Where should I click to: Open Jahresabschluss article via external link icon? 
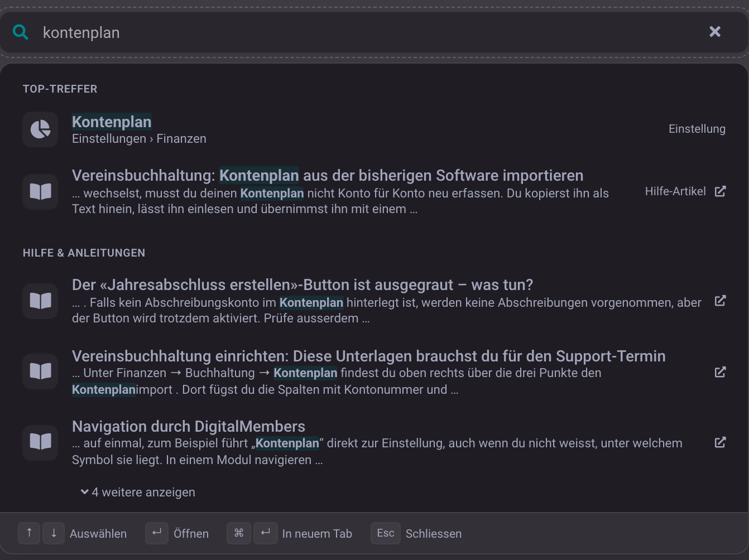coord(721,301)
